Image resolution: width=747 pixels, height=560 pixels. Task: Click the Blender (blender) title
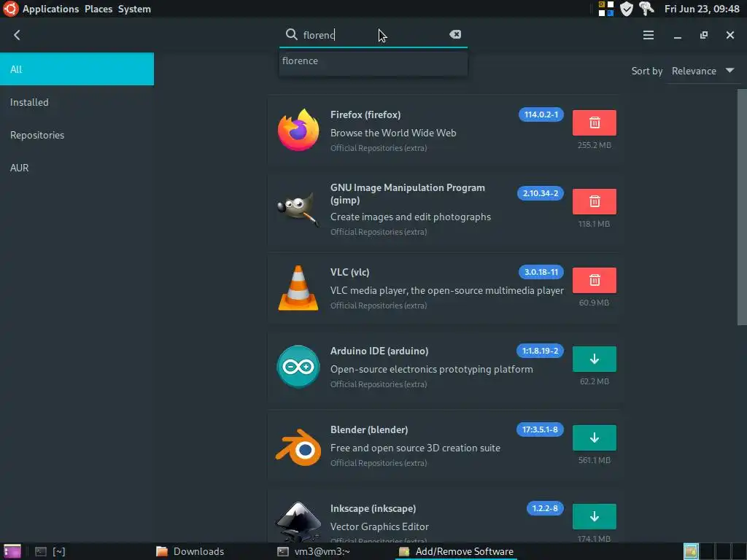(x=369, y=429)
